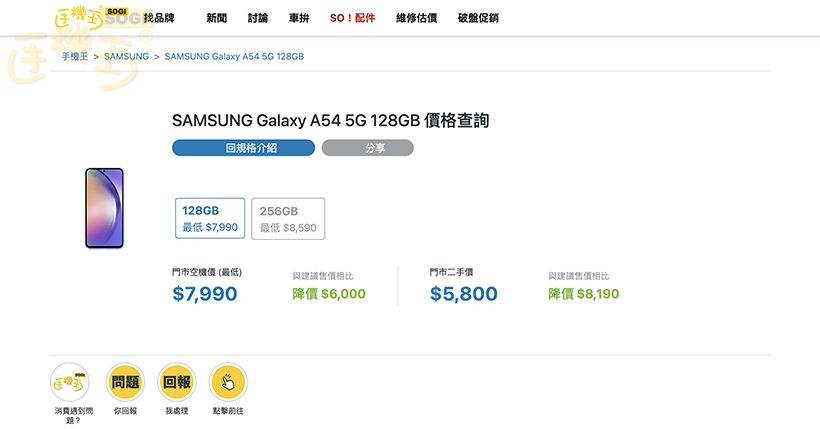Select the 128GB storage option
Screen dimensions: 820x429
pyautogui.click(x=210, y=218)
